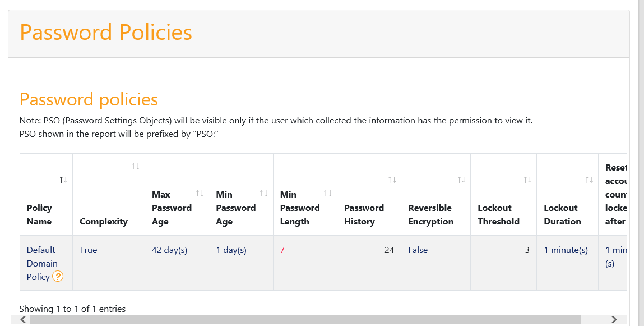Image resolution: width=644 pixels, height=326 pixels.
Task: Click left arrow of horizontal scrollbar
Action: [x=24, y=319]
